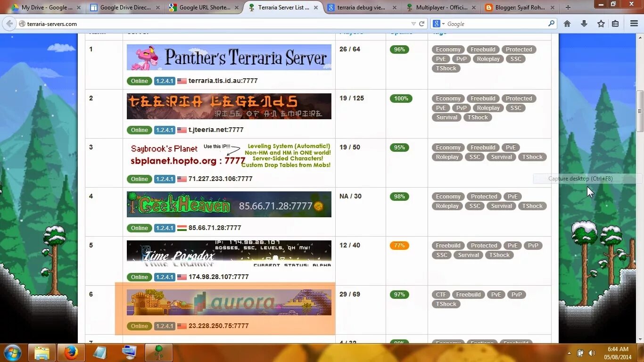Open the aurora server banner
Image resolution: width=644 pixels, height=362 pixels.
click(x=229, y=303)
